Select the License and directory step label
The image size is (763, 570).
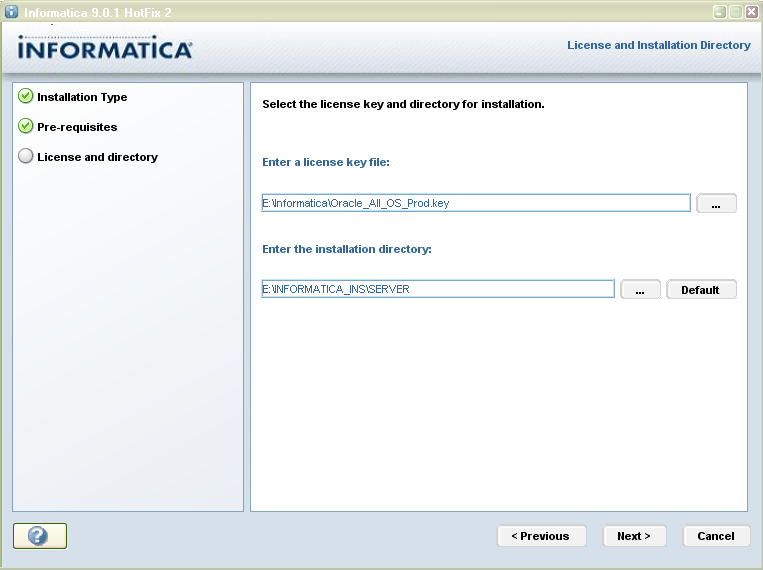pyautogui.click(x=97, y=157)
